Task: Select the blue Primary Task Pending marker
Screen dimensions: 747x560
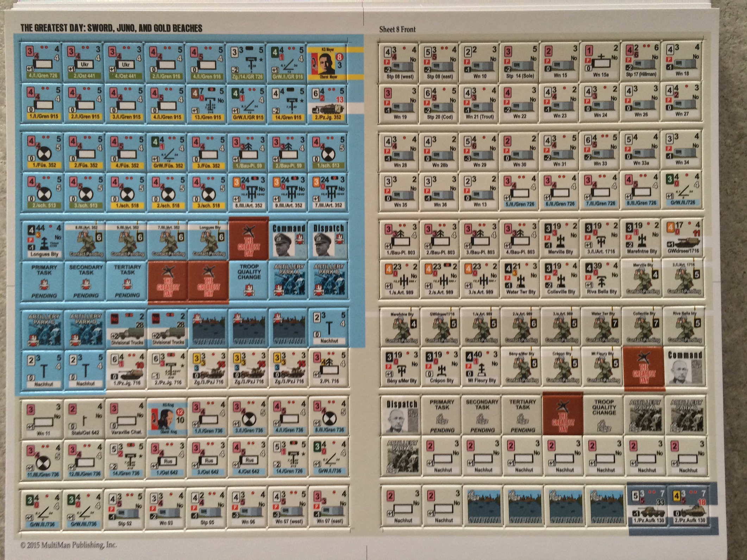Action: coord(44,281)
